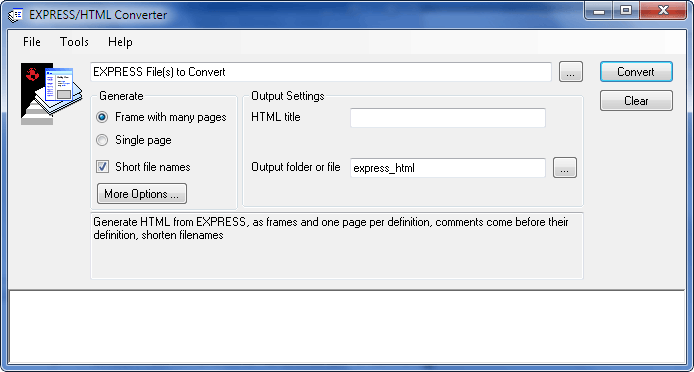Focus the EXPRESS File(s) to Convert field
The height and width of the screenshot is (372, 694).
321,72
